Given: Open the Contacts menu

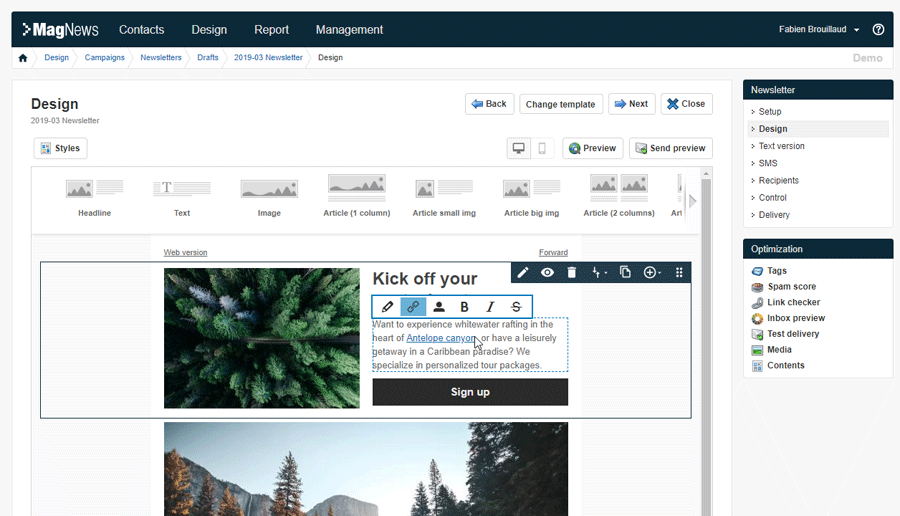Looking at the screenshot, I should pyautogui.click(x=141, y=30).
